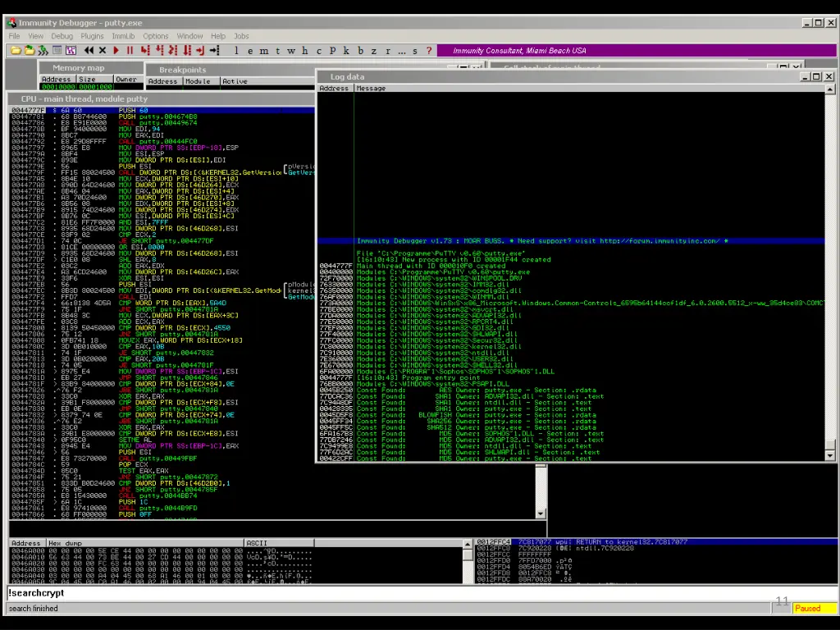The width and height of the screenshot is (840, 630).
Task: Click the Trace over toolbar icon
Action: pyautogui.click(x=186, y=50)
